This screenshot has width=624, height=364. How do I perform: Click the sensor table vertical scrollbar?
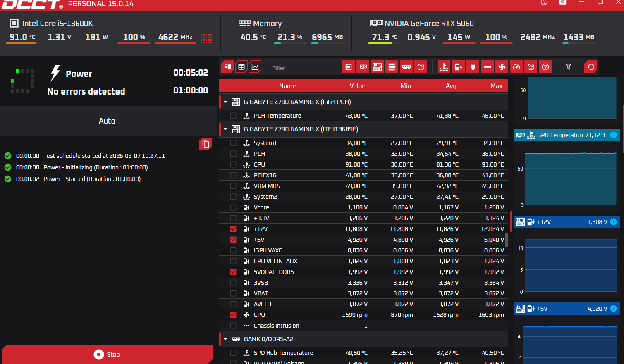507,240
